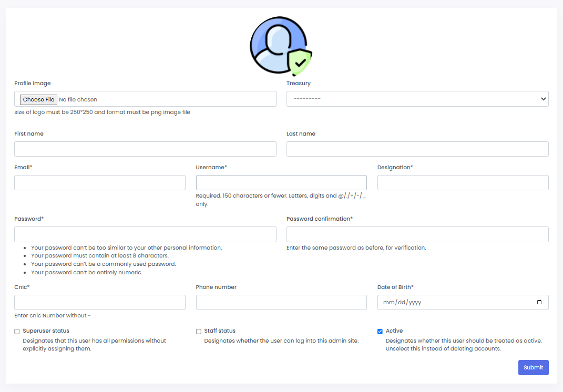Click the Superuser status label text
Image resolution: width=563 pixels, height=392 pixels.
(46, 331)
